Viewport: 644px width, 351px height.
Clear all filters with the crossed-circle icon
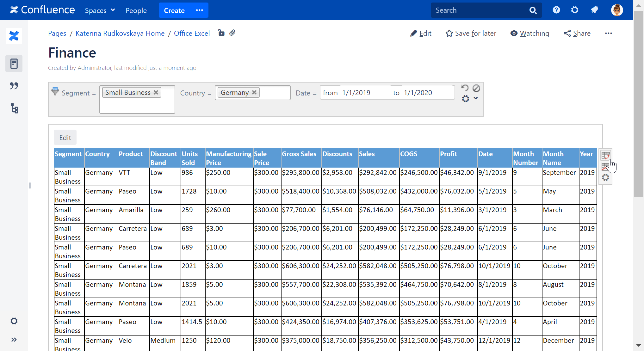click(x=476, y=88)
